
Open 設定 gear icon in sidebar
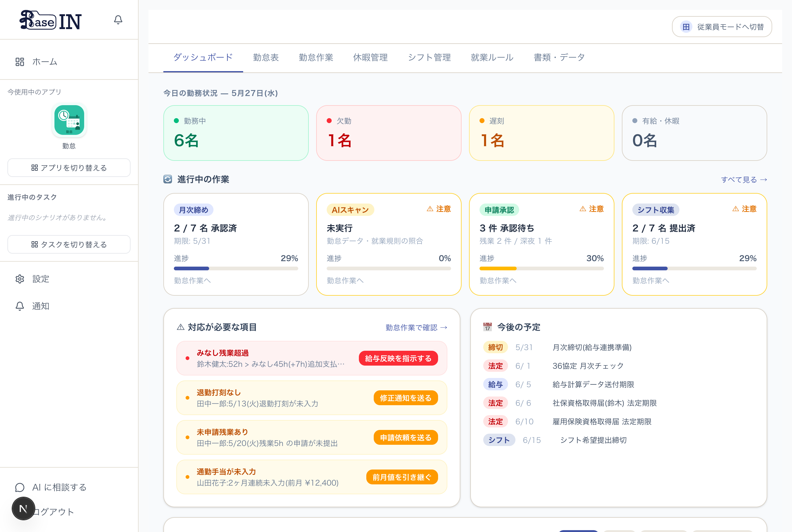pos(20,279)
